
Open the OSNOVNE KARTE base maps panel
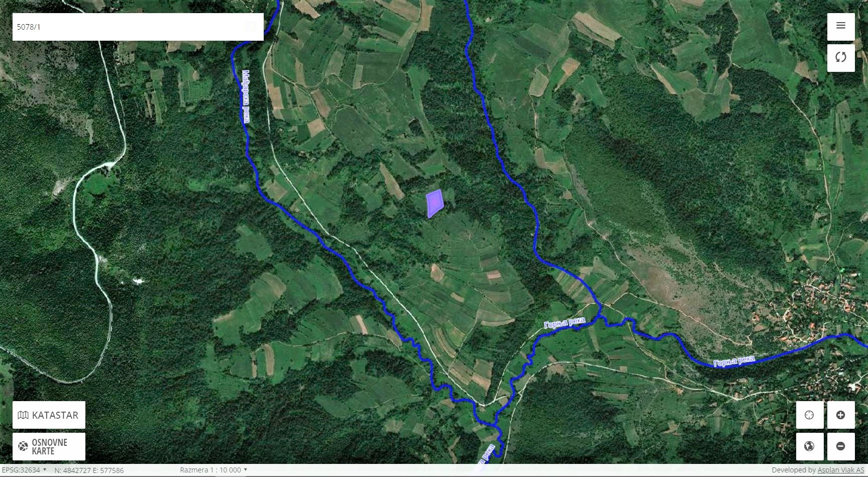pos(49,446)
